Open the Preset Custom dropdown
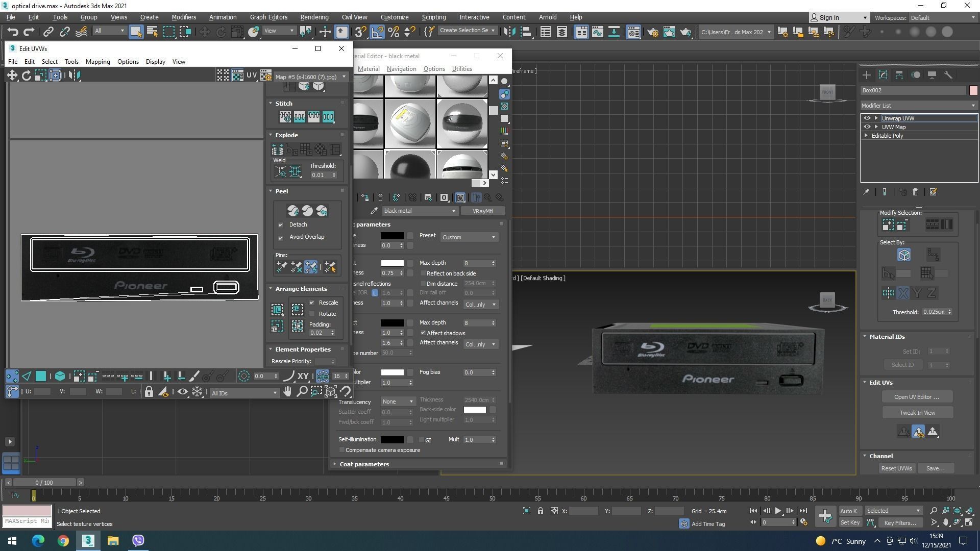The width and height of the screenshot is (980, 551). pyautogui.click(x=469, y=237)
